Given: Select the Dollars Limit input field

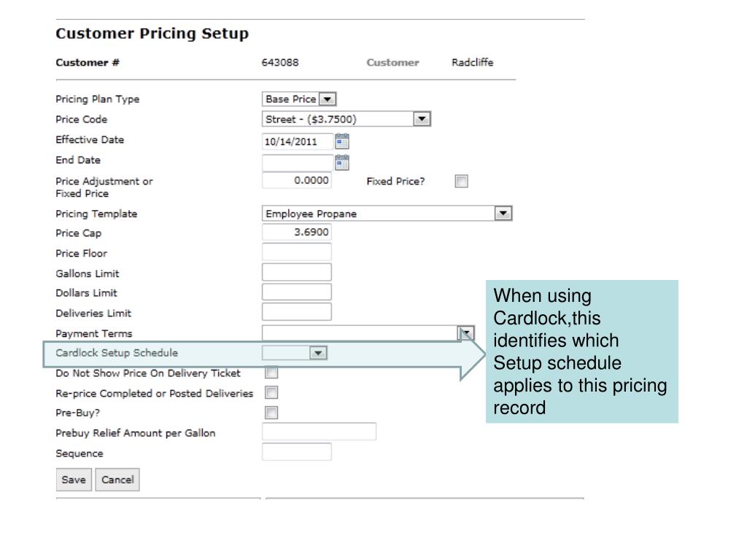Looking at the screenshot, I should 296,292.
